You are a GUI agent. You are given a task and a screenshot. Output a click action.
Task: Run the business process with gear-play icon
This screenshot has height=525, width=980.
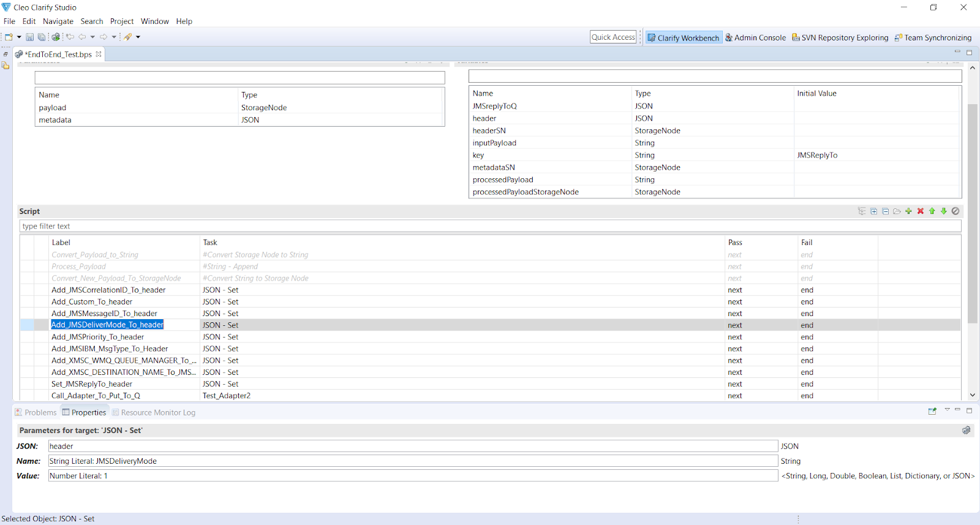click(56, 37)
